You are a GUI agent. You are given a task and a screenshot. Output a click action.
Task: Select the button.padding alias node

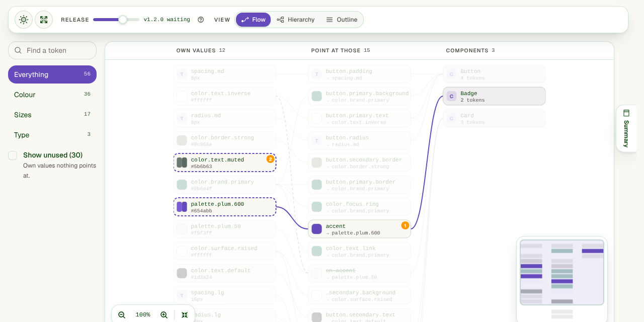360,74
